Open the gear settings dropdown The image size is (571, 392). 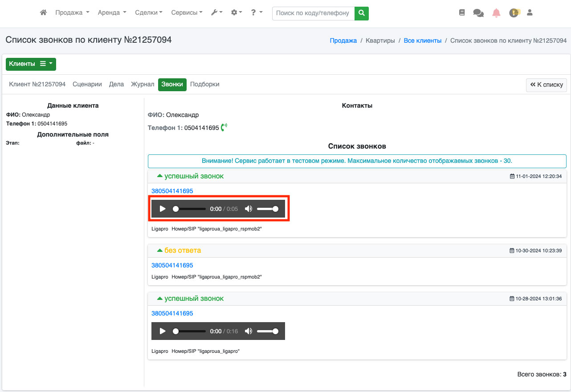(237, 13)
